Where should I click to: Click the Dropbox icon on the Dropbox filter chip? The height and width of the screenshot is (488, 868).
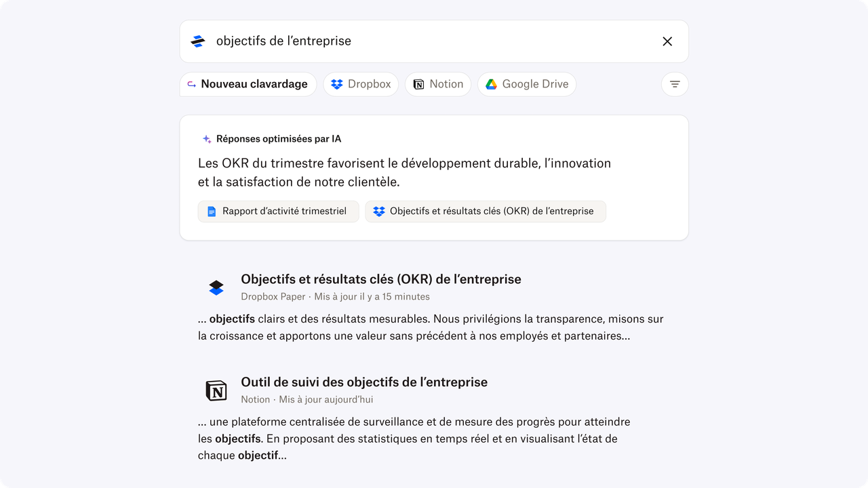point(336,83)
